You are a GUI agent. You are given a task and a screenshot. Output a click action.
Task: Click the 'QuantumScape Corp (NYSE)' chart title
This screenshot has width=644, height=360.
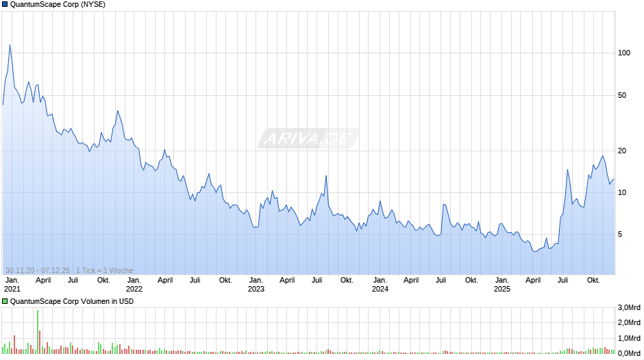click(x=58, y=5)
